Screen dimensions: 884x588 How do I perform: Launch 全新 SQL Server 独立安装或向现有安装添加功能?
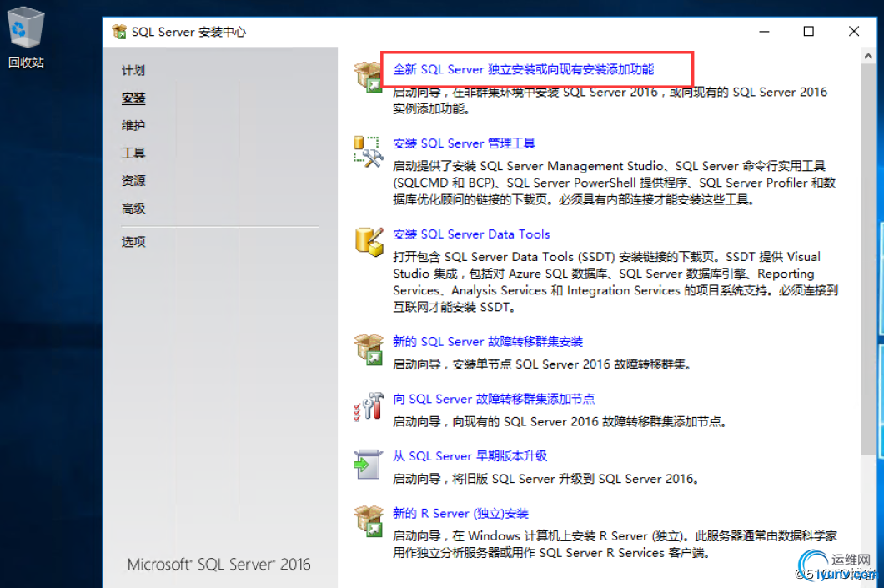(x=523, y=69)
